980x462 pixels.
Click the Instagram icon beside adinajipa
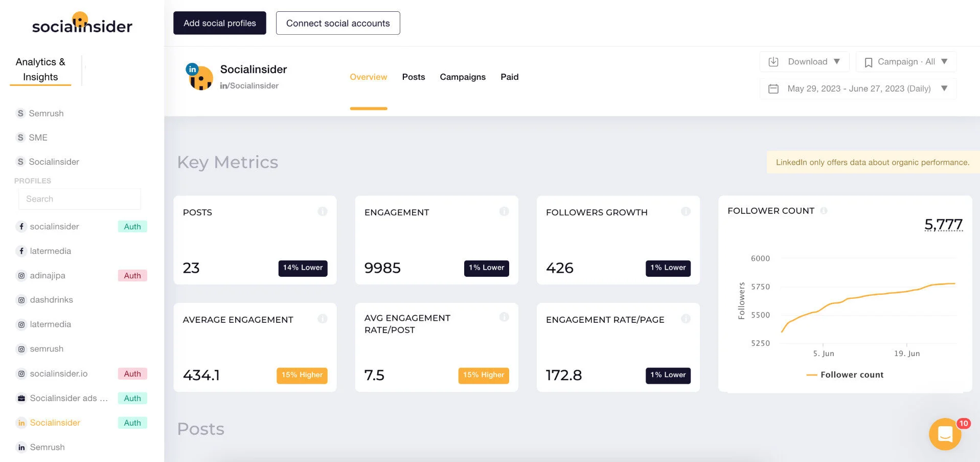21,275
